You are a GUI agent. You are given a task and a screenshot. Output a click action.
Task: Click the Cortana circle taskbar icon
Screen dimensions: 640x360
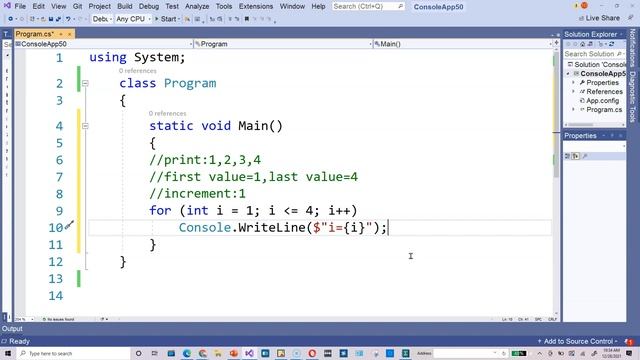click(138, 353)
